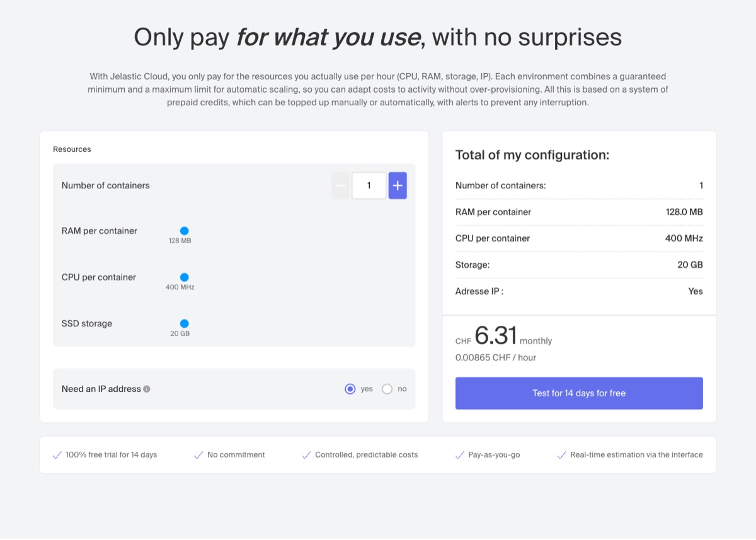This screenshot has width=756, height=540.
Task: Click the 'Number of containers' label in Resources
Action: click(106, 185)
